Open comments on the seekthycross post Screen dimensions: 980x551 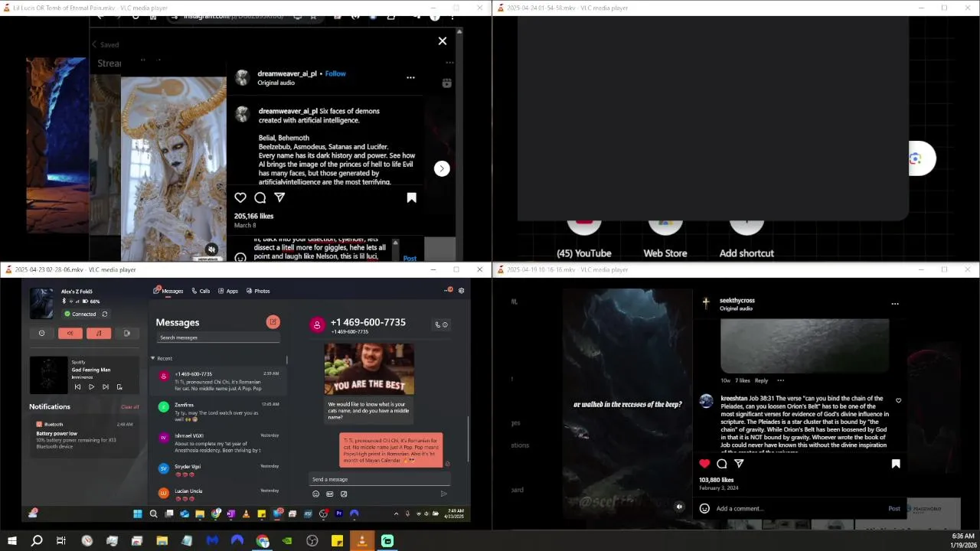point(722,463)
